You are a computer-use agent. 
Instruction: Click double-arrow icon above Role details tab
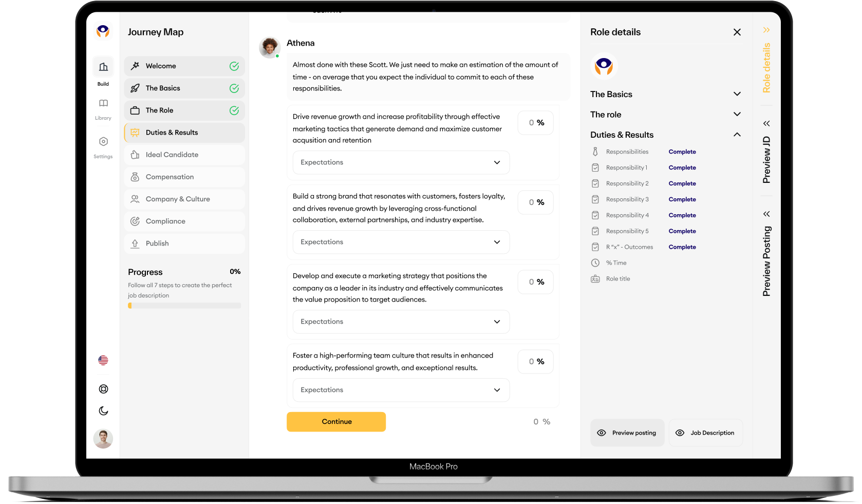point(766,30)
